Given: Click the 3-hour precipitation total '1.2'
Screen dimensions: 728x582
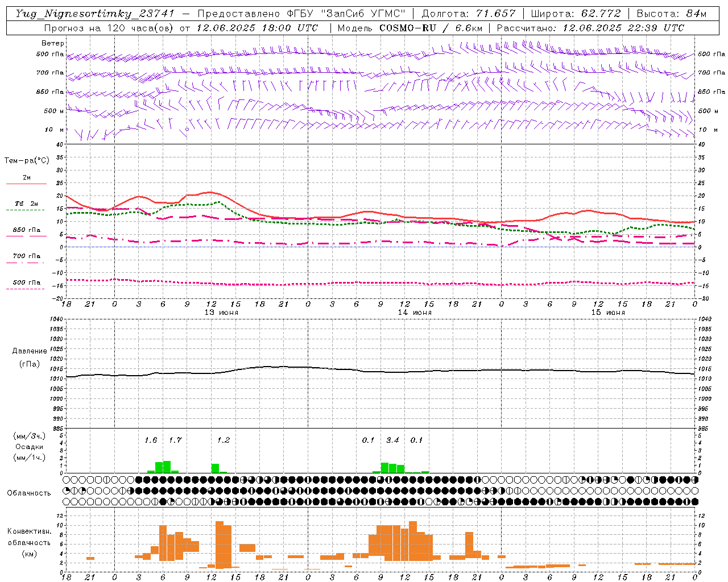Looking at the screenshot, I should 224,440.
